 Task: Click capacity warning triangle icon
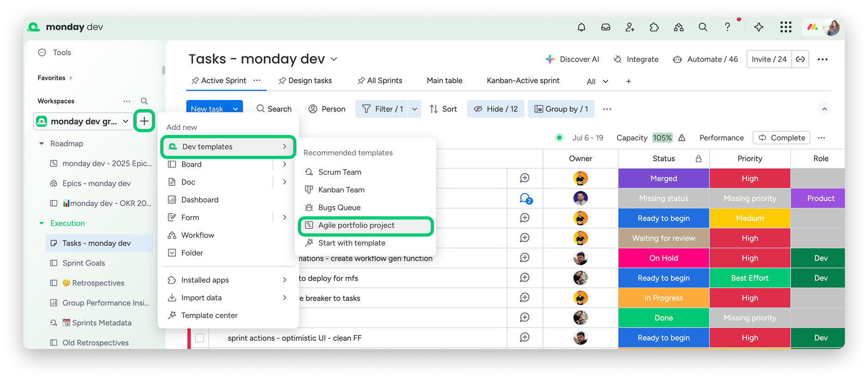point(682,138)
